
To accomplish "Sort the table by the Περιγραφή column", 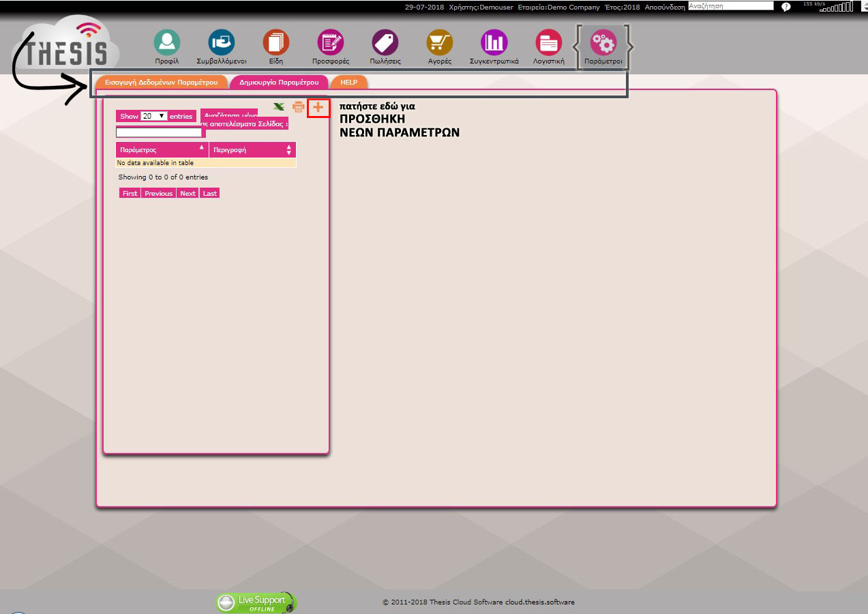I will [253, 149].
